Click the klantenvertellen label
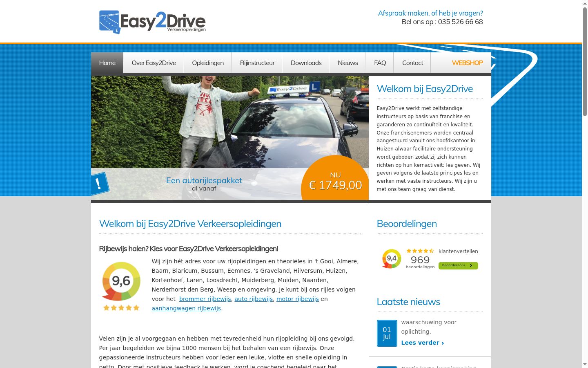 click(458, 251)
